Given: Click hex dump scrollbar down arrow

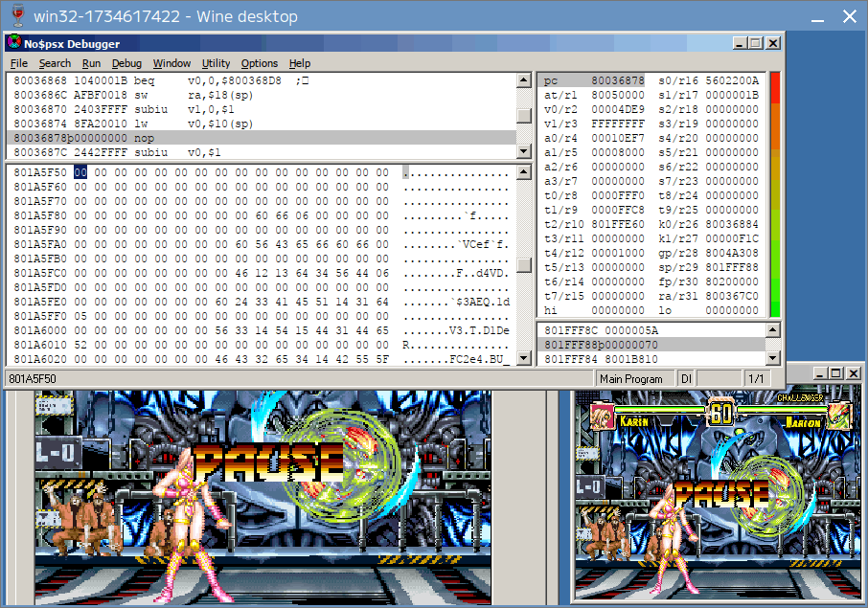Looking at the screenshot, I should point(524,358).
